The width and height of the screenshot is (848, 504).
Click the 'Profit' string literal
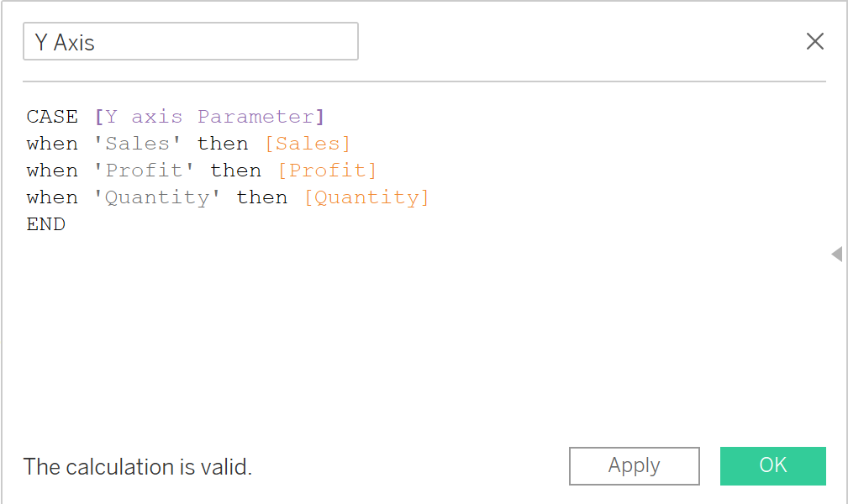(145, 171)
